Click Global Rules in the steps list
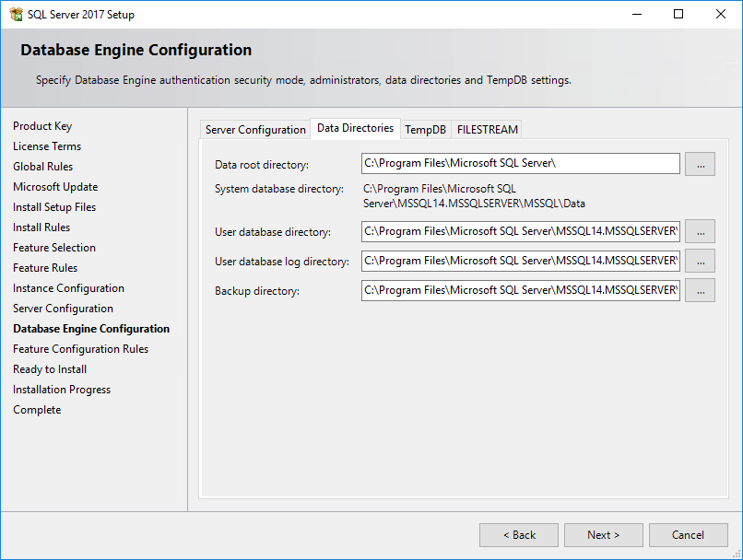 43,167
